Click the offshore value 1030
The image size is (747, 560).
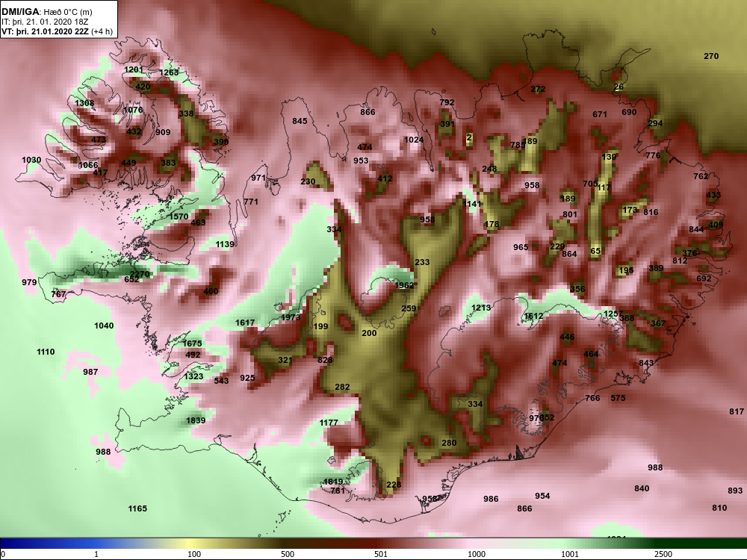coord(31,160)
